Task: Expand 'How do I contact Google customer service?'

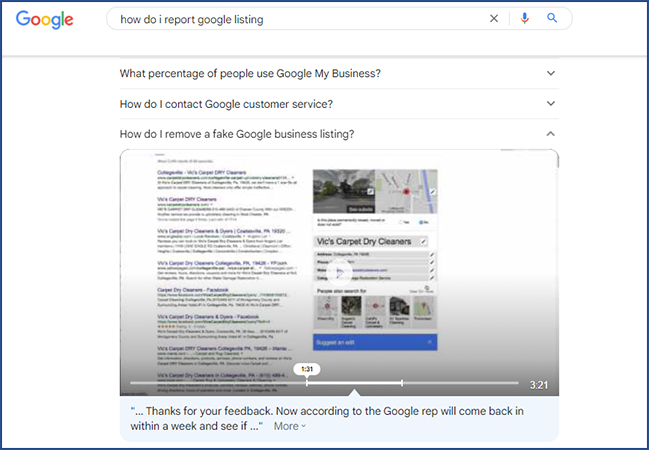Action: coord(339,104)
